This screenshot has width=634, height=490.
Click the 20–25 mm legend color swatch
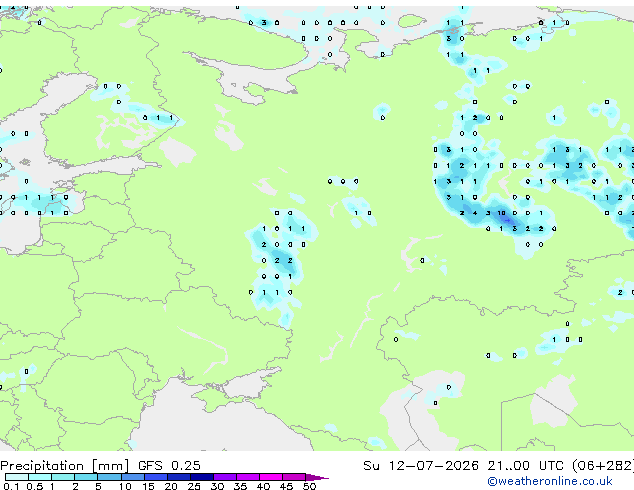179,477
